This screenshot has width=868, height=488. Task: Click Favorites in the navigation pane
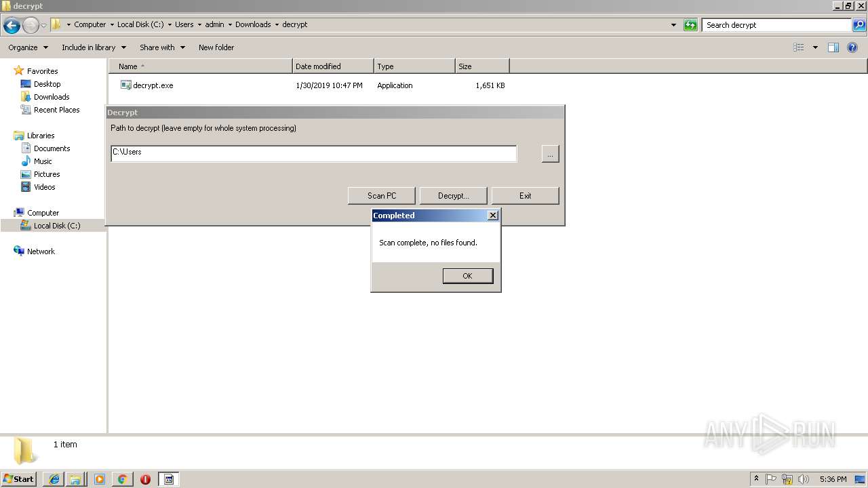point(42,71)
